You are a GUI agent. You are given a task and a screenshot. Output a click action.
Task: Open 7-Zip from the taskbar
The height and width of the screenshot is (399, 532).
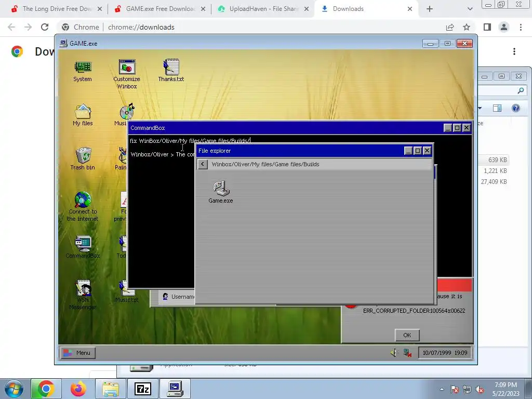143,389
